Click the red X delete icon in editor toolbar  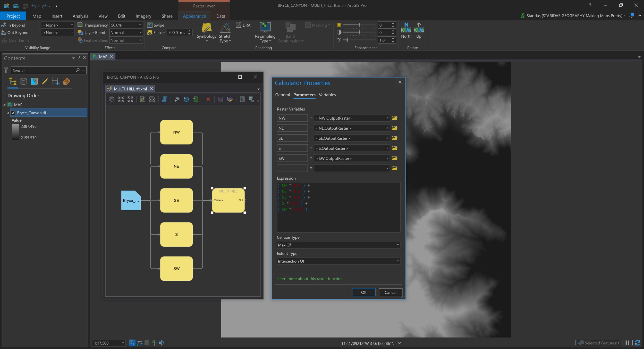(x=208, y=99)
